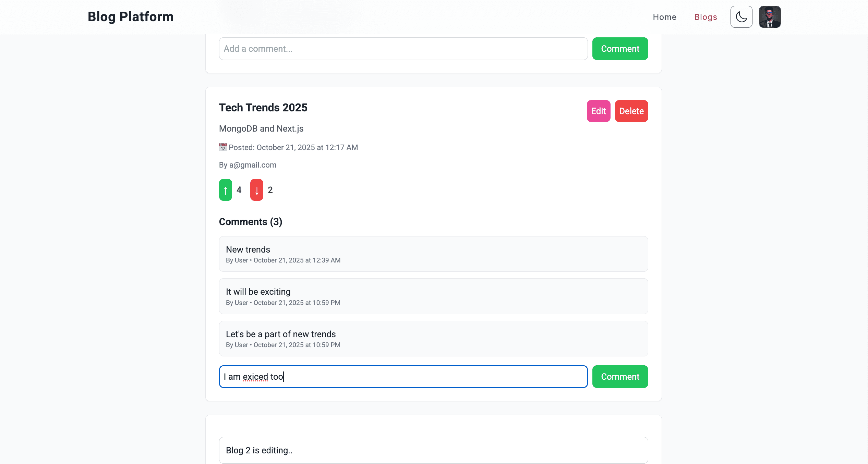Click the Comments (3) heading
Screen dimensions: 868x464
pos(251,222)
